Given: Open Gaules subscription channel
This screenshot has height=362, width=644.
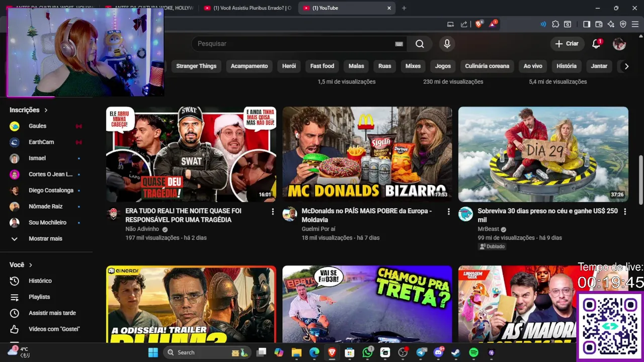Looking at the screenshot, I should 46,126.
